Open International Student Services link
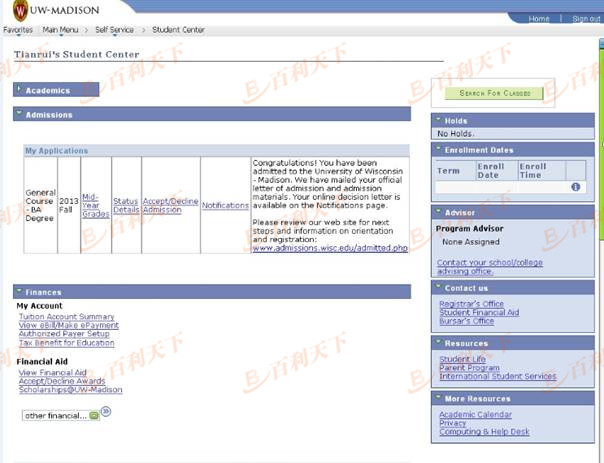Viewport: 604px width, 463px height. [x=498, y=376]
